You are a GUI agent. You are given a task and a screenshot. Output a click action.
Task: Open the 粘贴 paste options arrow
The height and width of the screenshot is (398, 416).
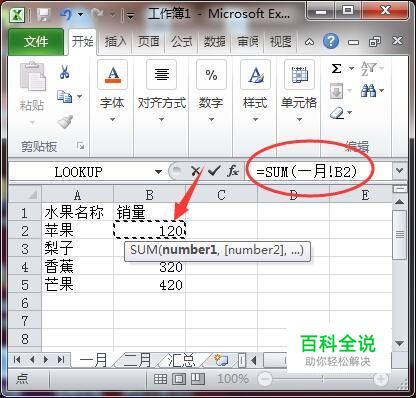pos(32,122)
